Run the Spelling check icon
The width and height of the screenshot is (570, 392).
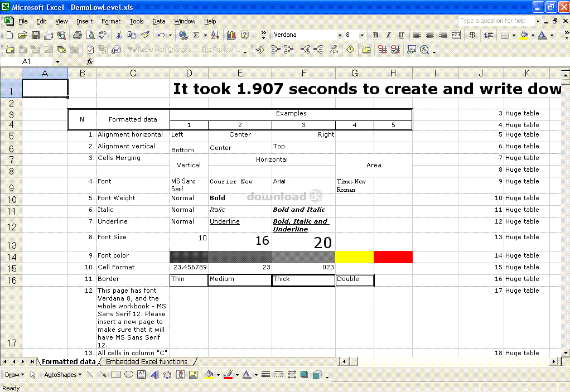tap(103, 35)
